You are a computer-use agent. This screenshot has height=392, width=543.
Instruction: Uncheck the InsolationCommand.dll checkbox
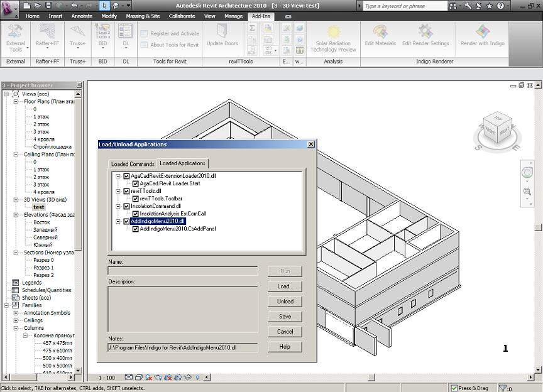coord(126,207)
